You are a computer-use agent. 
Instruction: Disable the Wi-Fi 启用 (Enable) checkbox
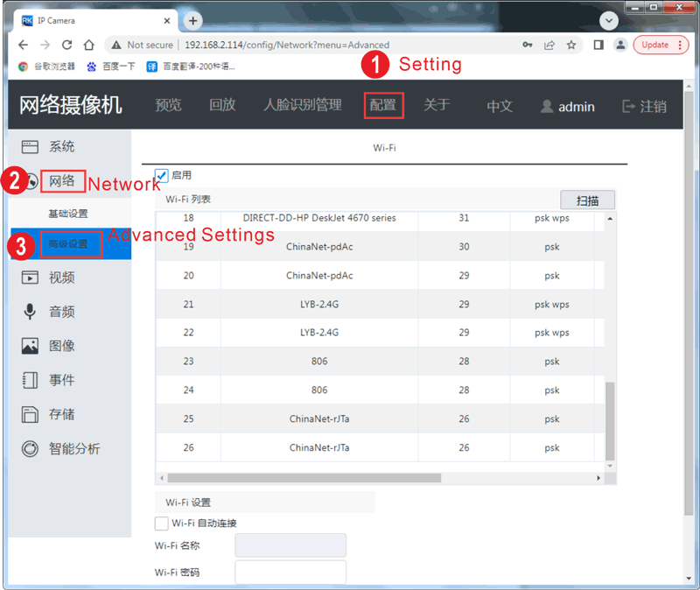pos(159,174)
